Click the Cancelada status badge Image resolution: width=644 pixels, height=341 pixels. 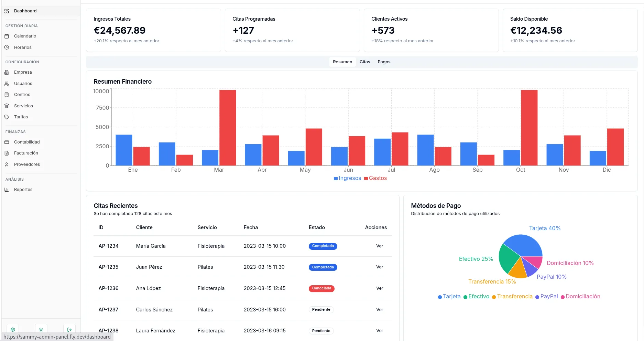pyautogui.click(x=321, y=288)
